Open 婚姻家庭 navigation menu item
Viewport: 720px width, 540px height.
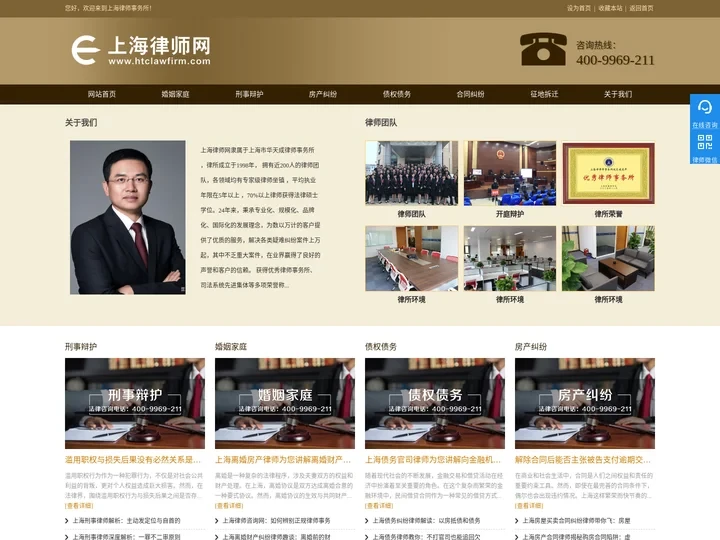(x=175, y=94)
